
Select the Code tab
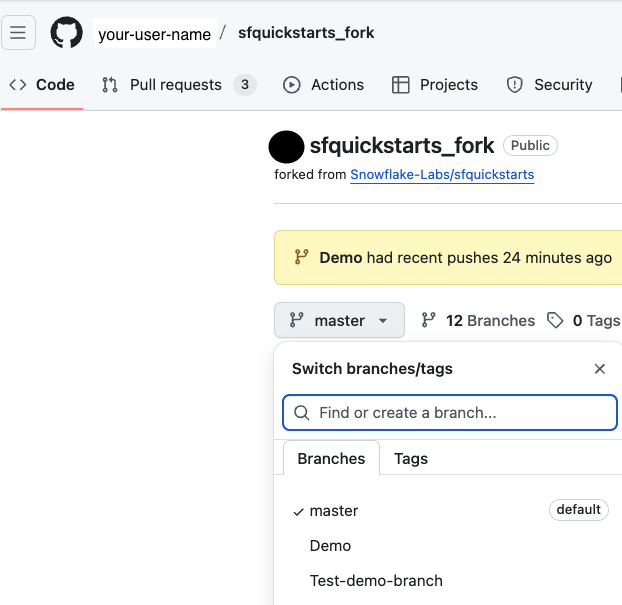click(42, 85)
